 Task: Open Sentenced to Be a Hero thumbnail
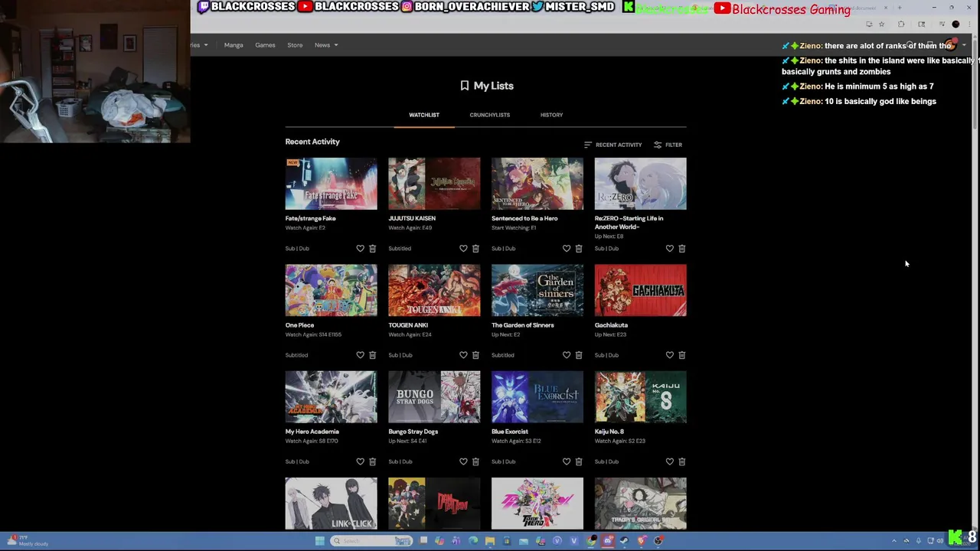coord(537,184)
